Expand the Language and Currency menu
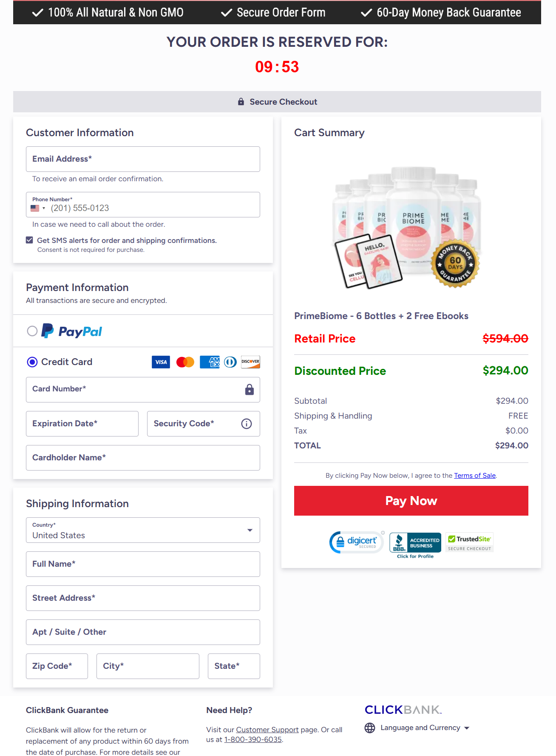 (x=467, y=728)
